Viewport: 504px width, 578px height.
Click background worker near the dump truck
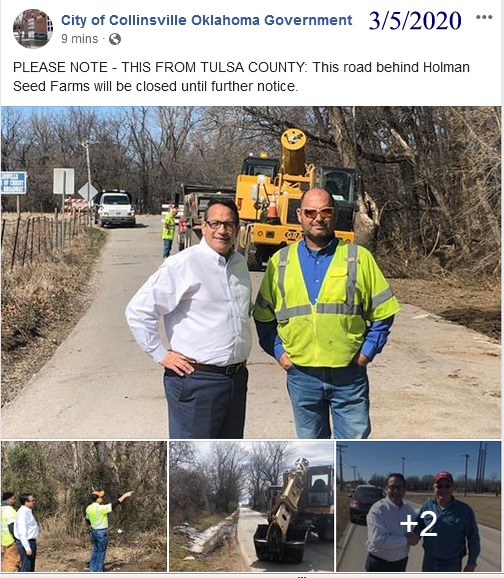169,231
